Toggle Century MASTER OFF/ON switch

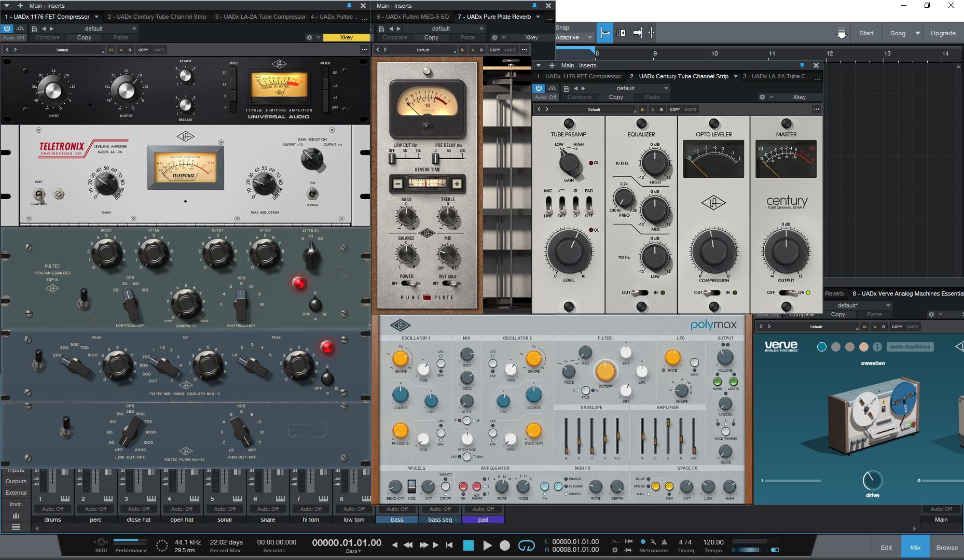787,292
